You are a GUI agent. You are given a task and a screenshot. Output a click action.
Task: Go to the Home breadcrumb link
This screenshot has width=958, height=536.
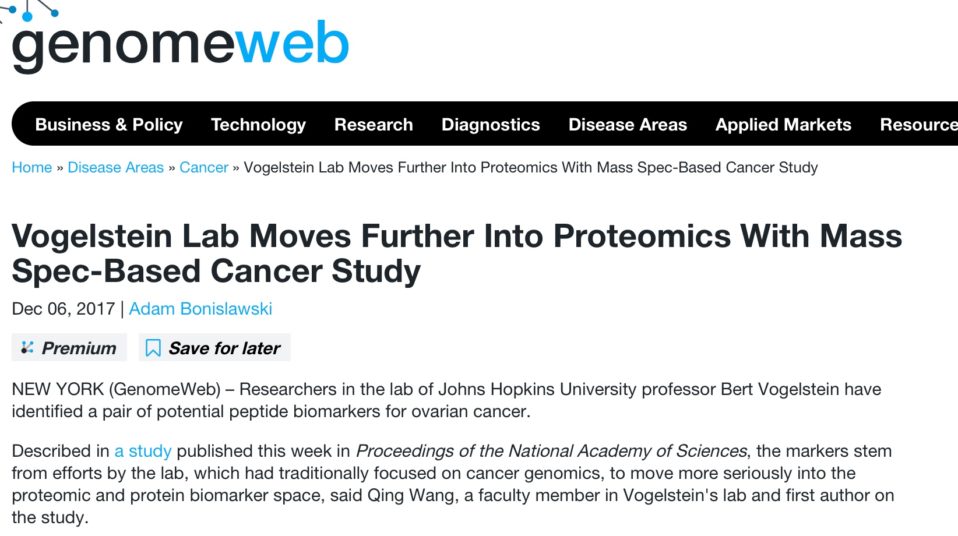tap(31, 167)
